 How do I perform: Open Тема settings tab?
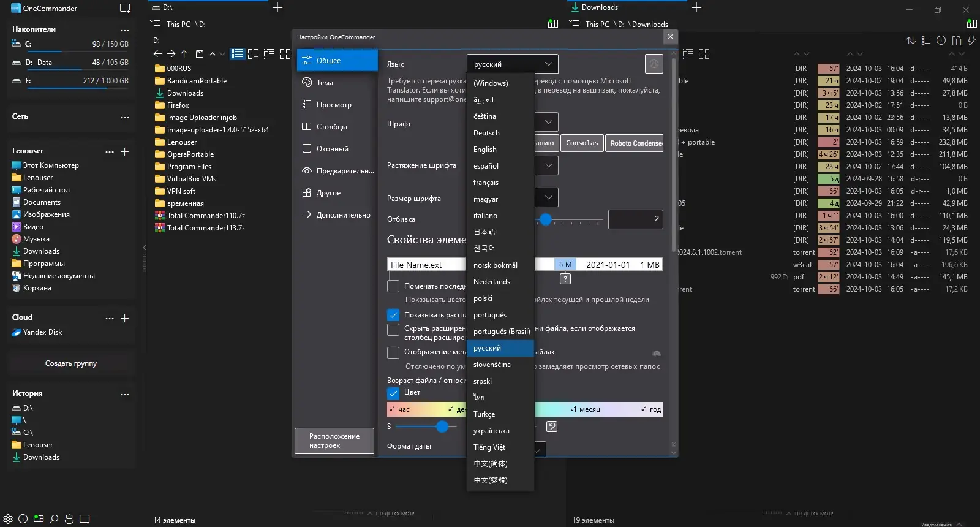(337, 83)
